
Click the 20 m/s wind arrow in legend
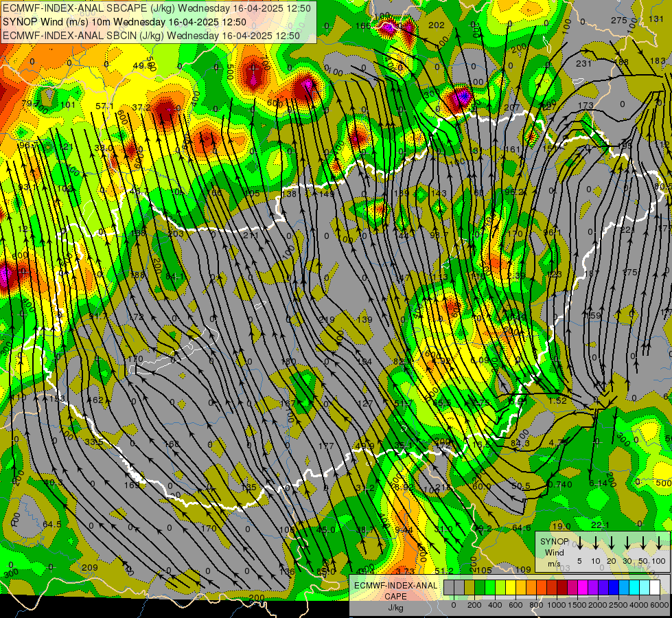tap(611, 543)
